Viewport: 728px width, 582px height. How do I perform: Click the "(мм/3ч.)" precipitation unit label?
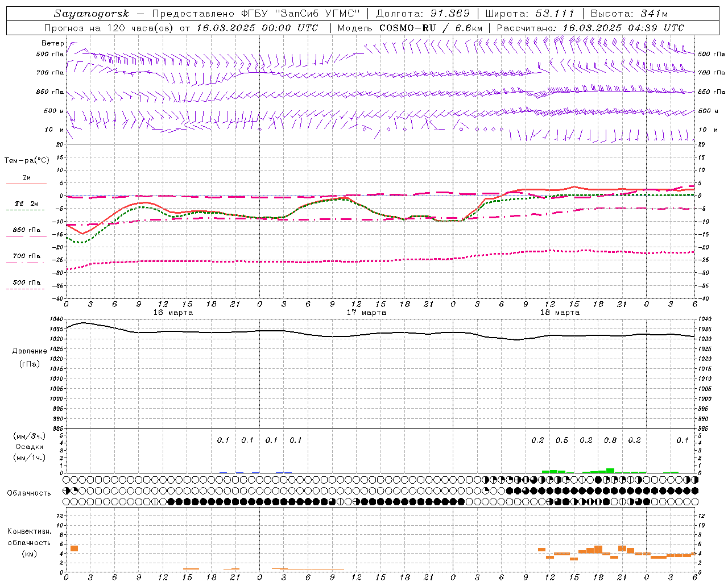coord(30,436)
